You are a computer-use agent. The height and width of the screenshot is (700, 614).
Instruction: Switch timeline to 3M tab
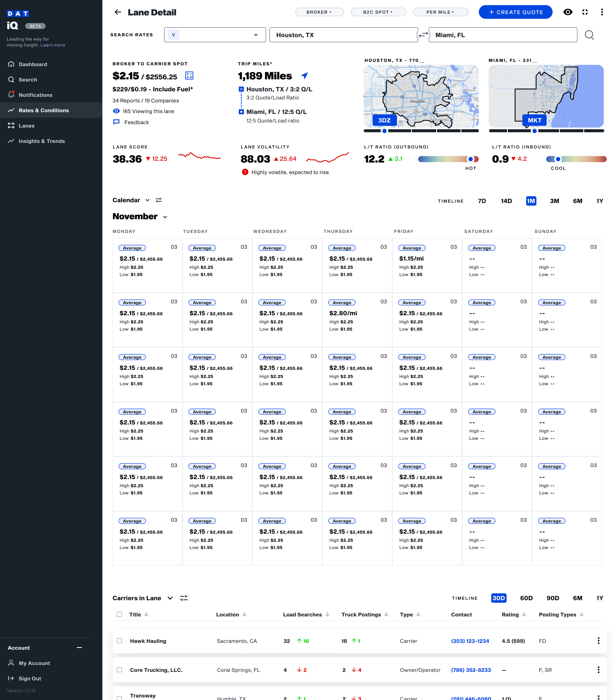[555, 201]
